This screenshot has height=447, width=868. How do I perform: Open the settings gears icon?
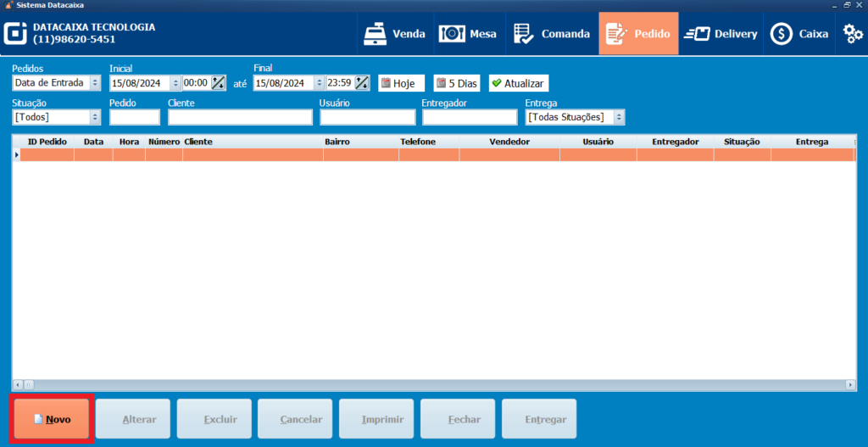point(853,34)
